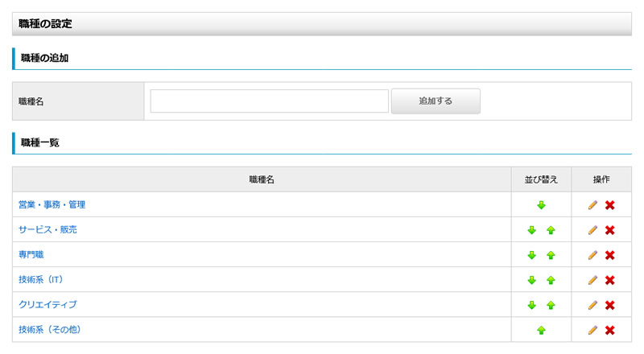Click the 職種名 text input field
Viewport: 644px width, 354px height.
click(x=269, y=101)
